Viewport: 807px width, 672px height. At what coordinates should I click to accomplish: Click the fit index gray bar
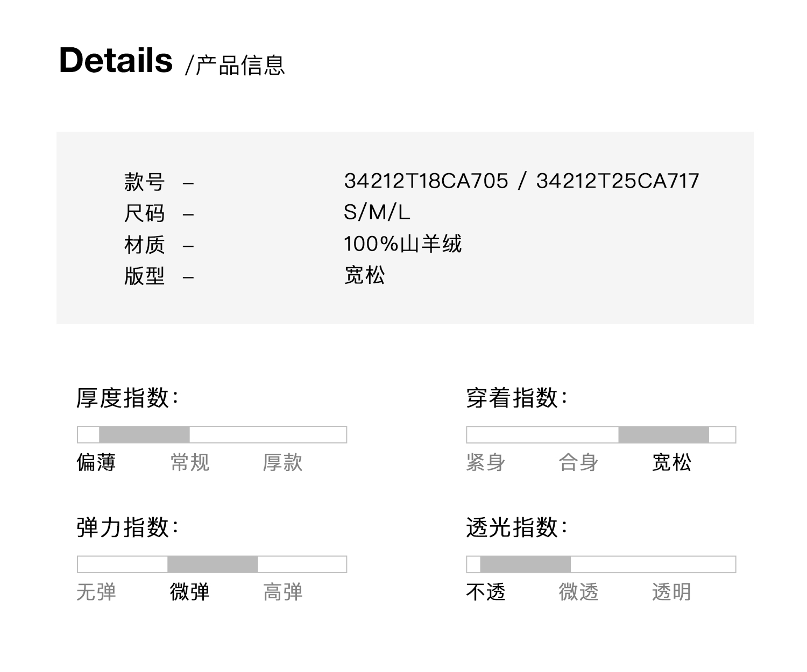coord(663,434)
